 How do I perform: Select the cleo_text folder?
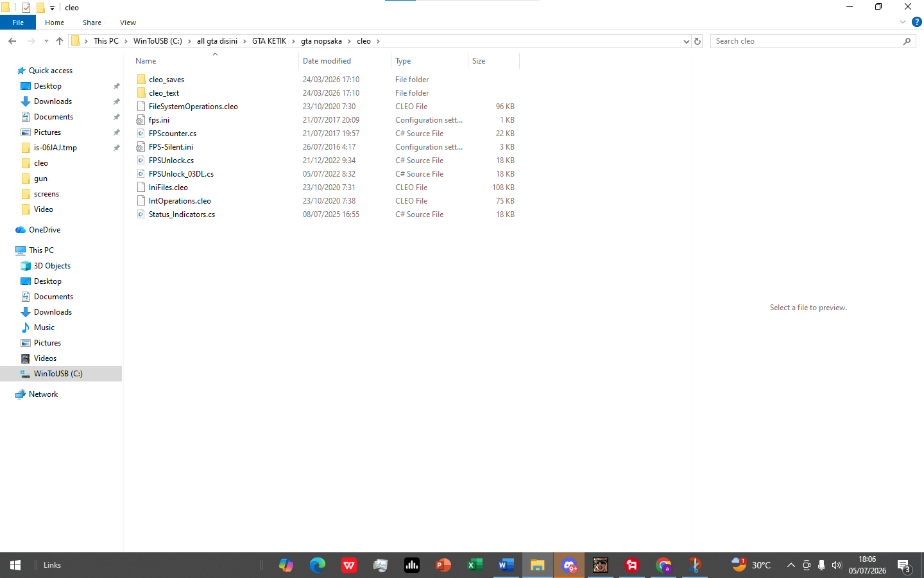(164, 93)
